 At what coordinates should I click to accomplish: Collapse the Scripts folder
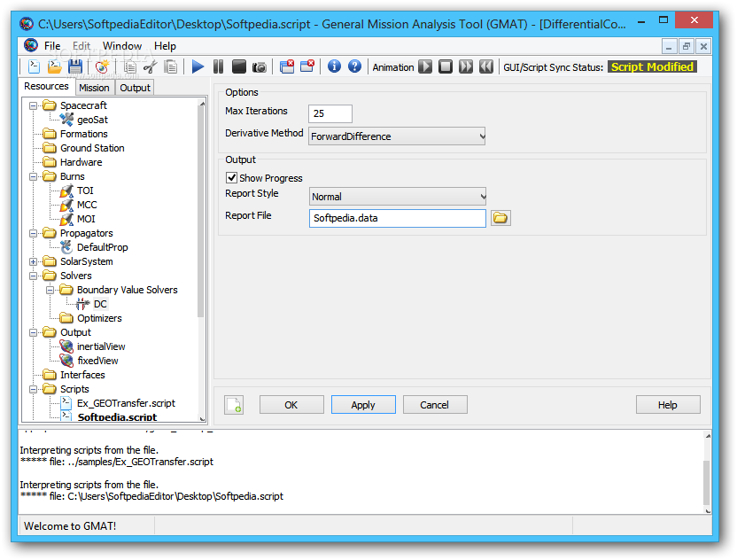33,389
